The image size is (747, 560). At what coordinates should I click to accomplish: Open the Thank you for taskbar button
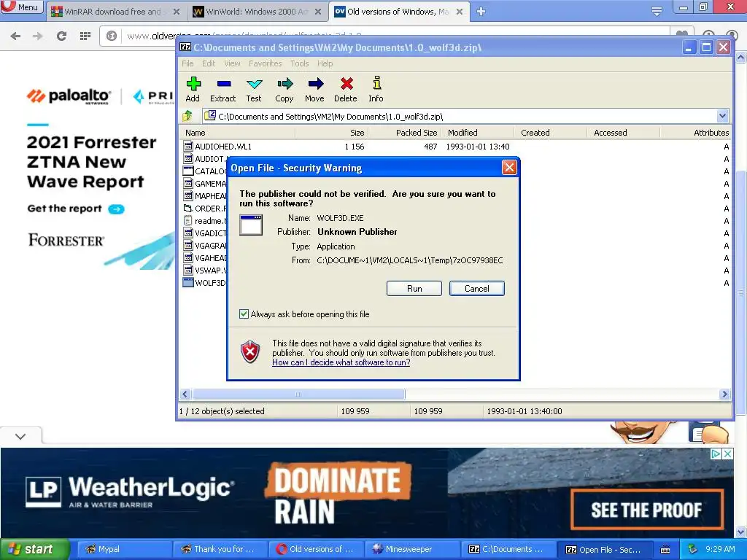220,550
